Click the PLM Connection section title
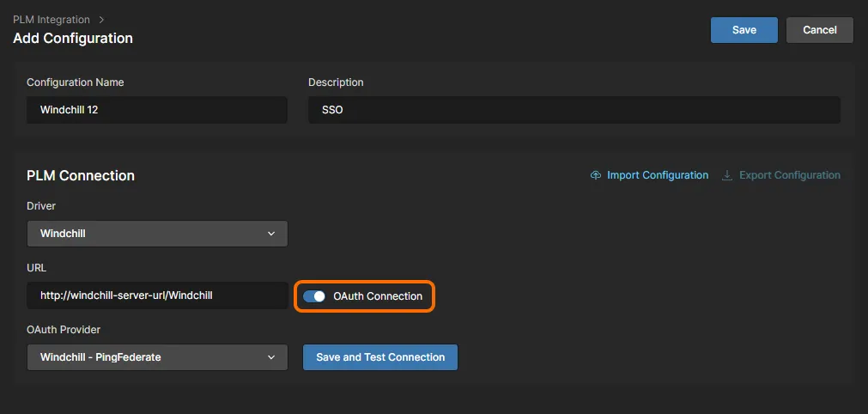Screen dimensions: 868x414 click(x=81, y=175)
